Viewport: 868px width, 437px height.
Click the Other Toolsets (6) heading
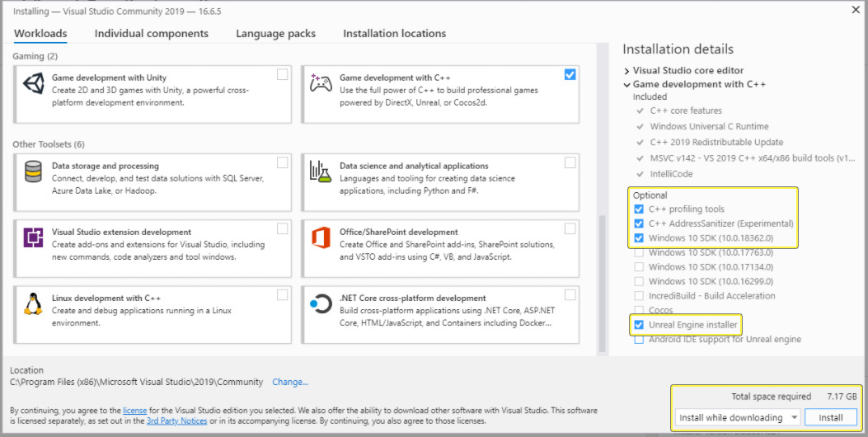click(49, 144)
